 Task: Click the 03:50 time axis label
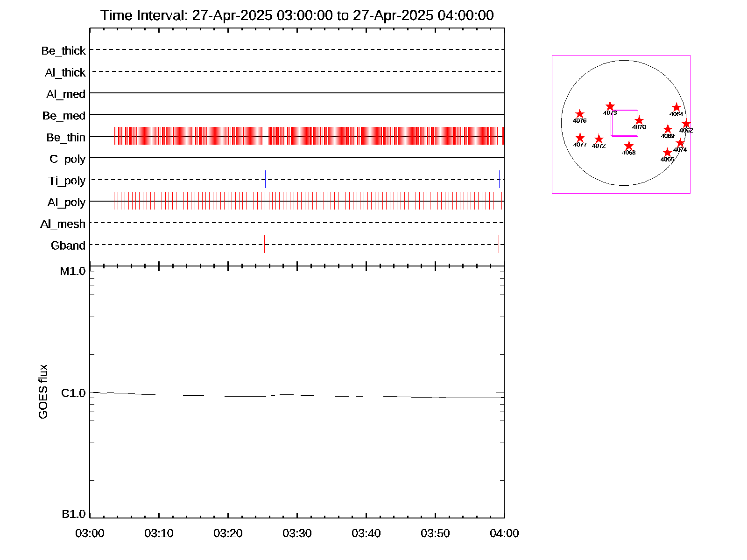435,533
